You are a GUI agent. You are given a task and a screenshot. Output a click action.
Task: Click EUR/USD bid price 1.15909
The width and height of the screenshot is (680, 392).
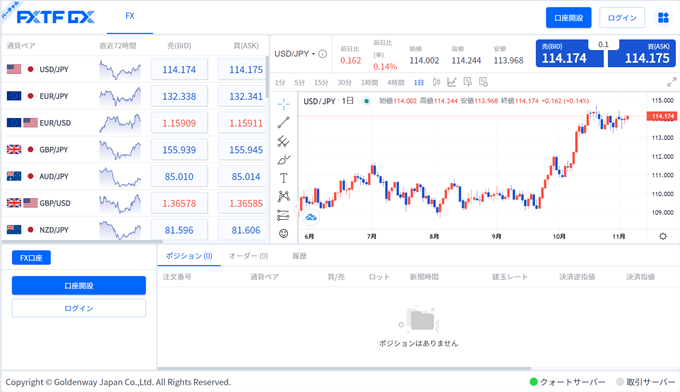179,123
